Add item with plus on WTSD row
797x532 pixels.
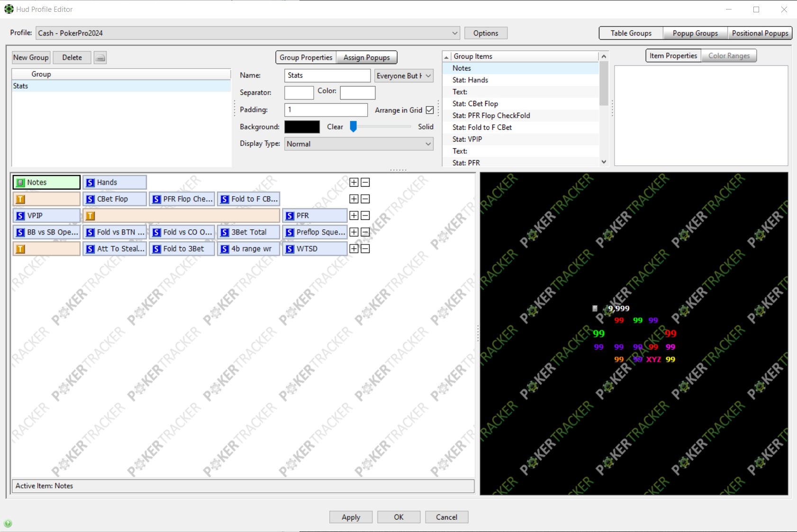(354, 249)
